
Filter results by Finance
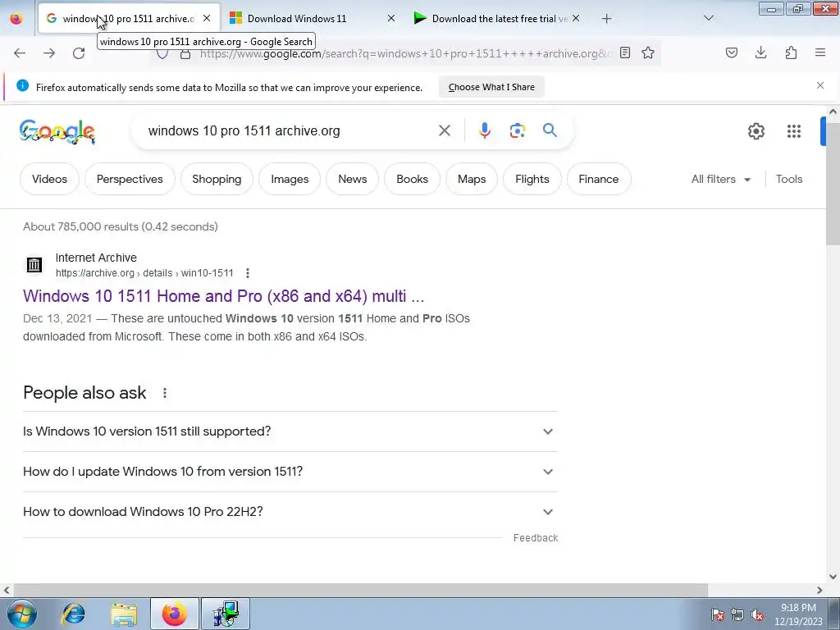598,180
